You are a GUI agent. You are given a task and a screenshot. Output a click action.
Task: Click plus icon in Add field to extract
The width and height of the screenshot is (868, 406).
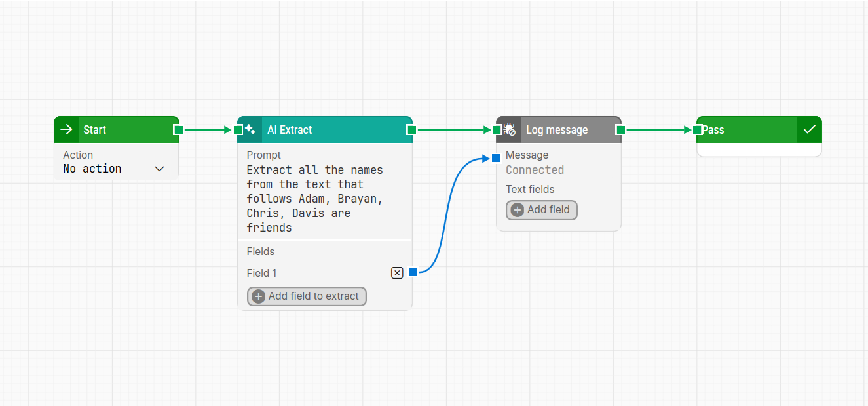(x=259, y=296)
